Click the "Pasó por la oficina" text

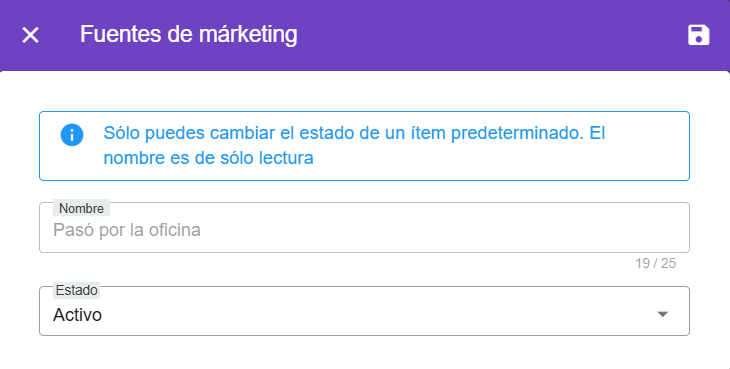pos(127,230)
